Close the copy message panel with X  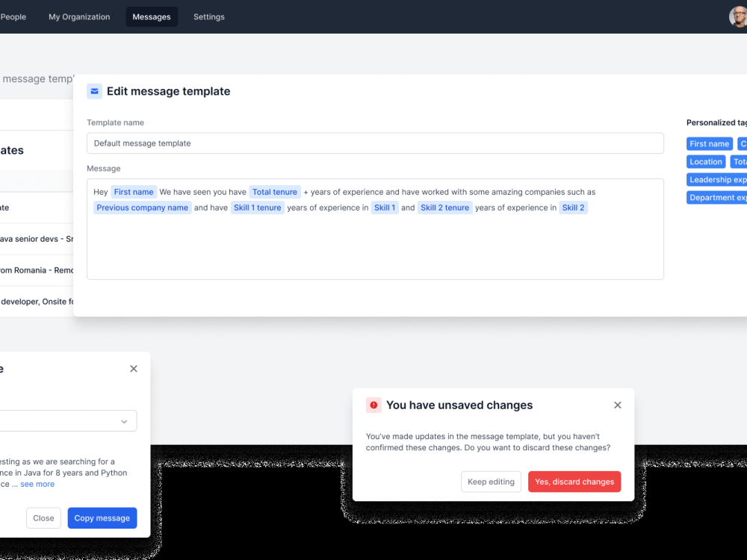point(134,369)
